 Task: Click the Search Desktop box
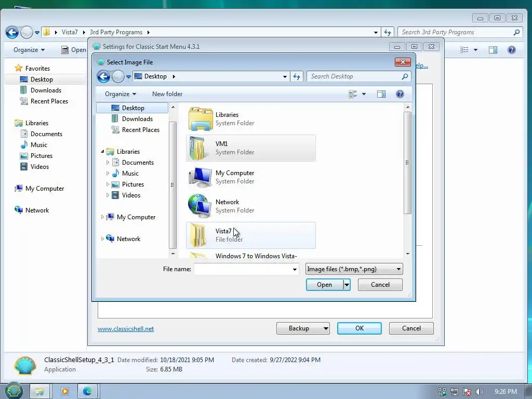click(x=355, y=77)
